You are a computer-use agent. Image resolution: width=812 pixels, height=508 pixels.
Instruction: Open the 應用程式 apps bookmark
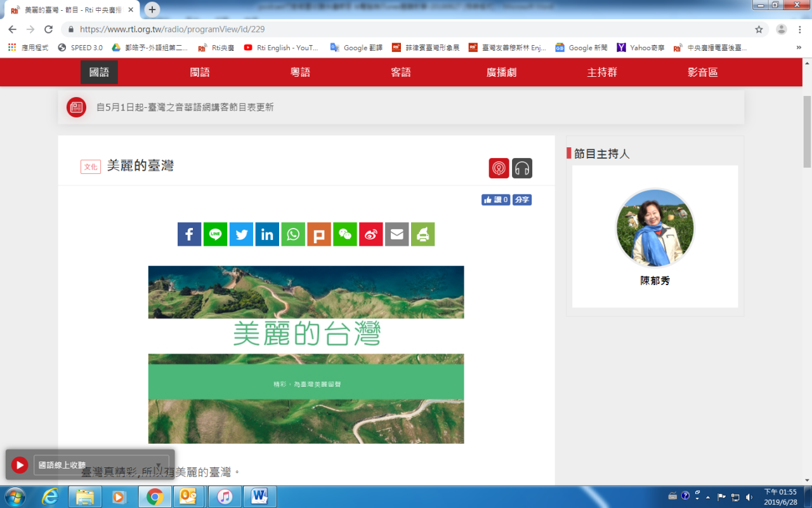click(x=28, y=48)
